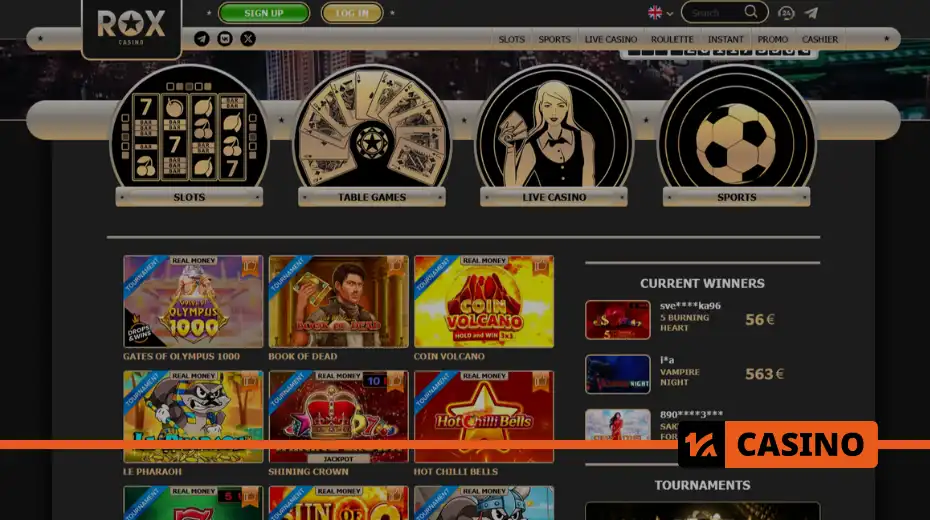Open the Promo menu item

[x=772, y=39]
